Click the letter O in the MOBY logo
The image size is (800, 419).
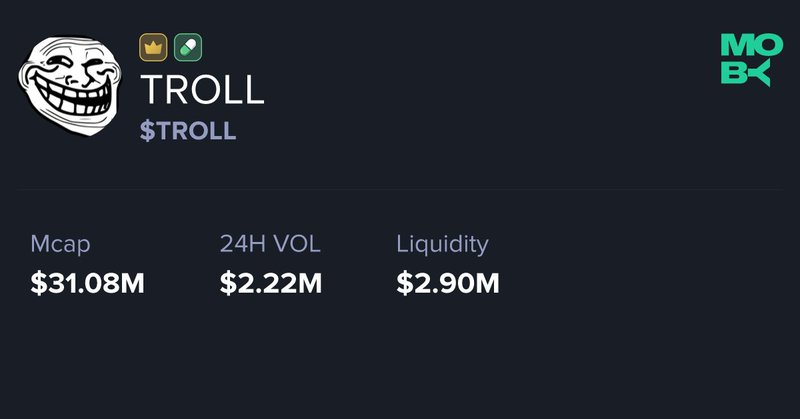[x=759, y=46]
